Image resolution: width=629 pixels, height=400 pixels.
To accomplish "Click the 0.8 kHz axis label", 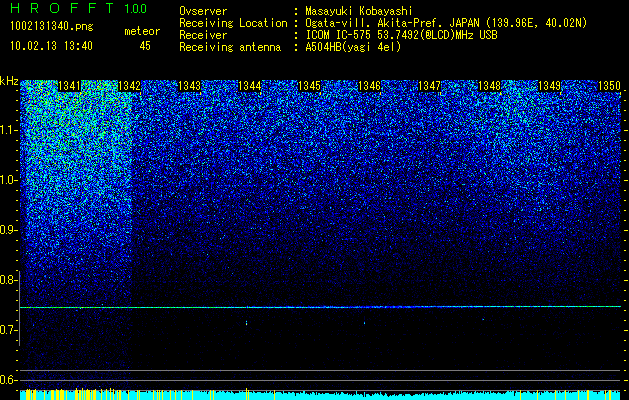I will click(x=8, y=280).
